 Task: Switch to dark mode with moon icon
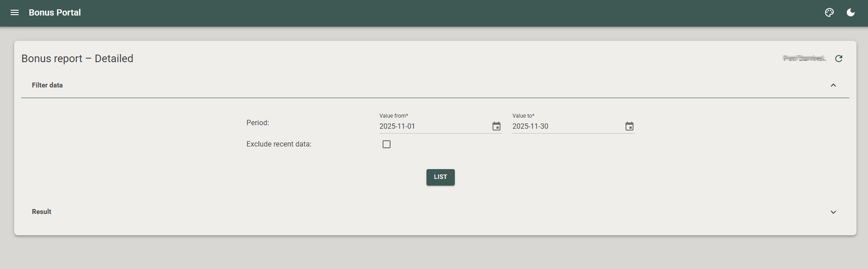tap(850, 12)
